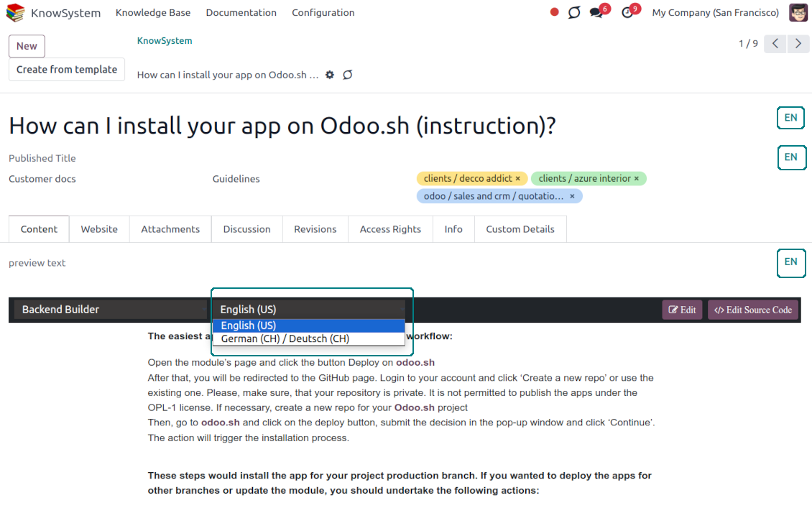Screen dimensions: 812x508
Task: Click EN translate button next to article title
Action: pos(790,118)
